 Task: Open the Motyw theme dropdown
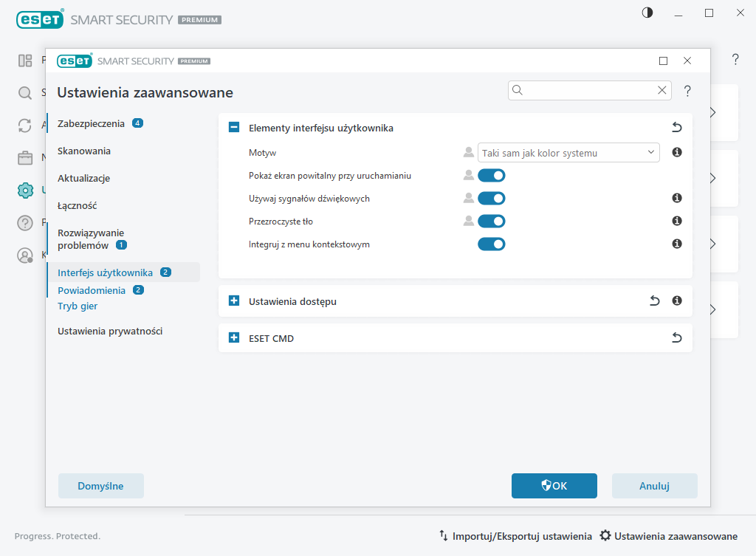[568, 153]
